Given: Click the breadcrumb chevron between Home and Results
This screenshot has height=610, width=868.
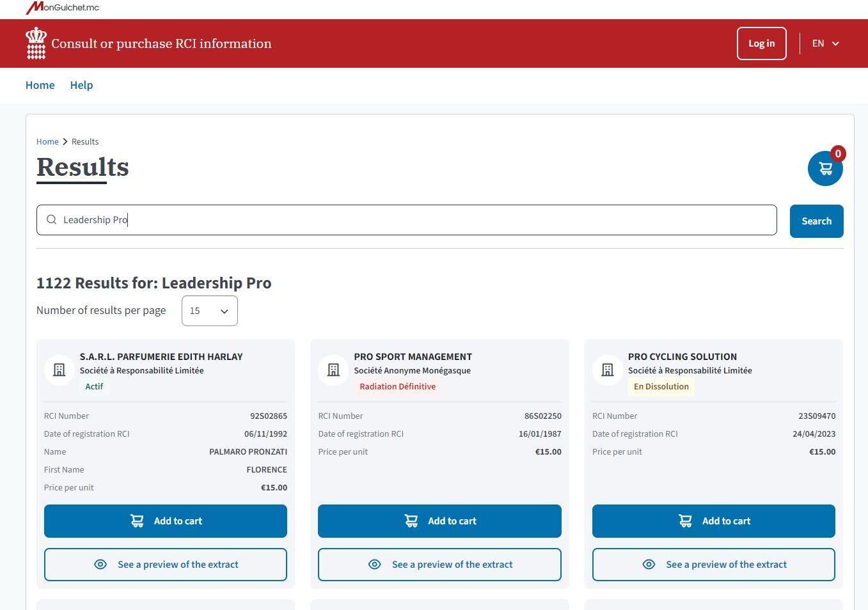Looking at the screenshot, I should coord(65,142).
